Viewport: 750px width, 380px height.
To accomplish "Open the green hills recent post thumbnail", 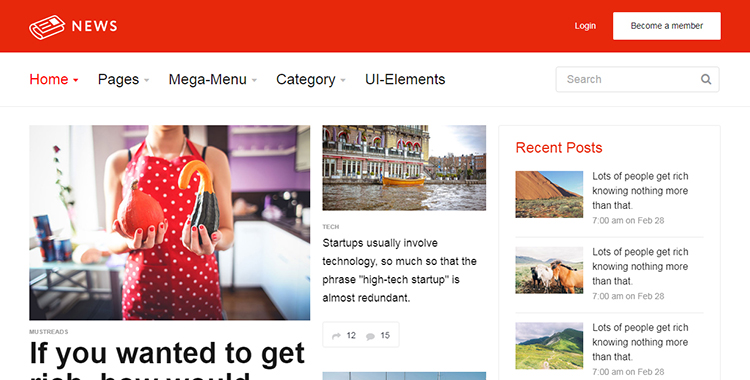I will [x=549, y=346].
